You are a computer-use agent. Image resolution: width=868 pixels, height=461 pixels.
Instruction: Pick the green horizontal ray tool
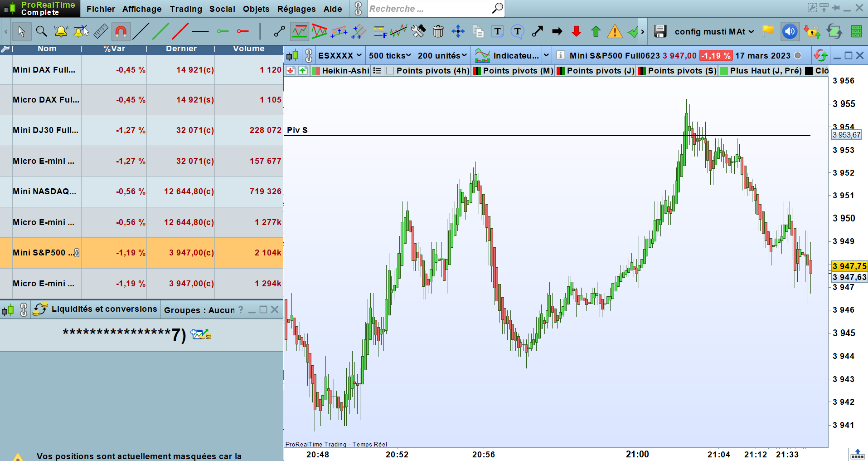tap(223, 31)
